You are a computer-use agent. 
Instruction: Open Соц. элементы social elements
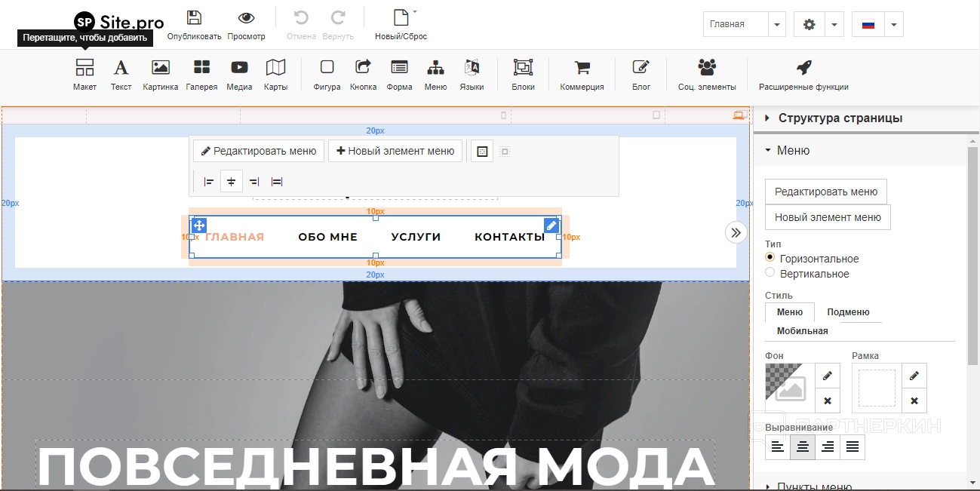tap(707, 75)
